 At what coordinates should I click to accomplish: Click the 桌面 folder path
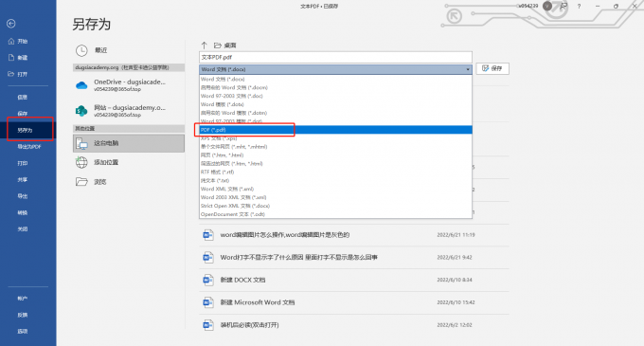pyautogui.click(x=225, y=46)
